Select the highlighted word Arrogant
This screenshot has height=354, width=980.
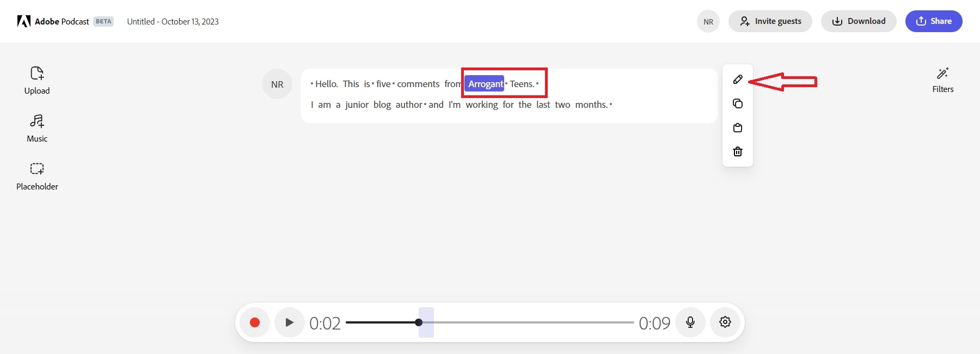tap(485, 84)
